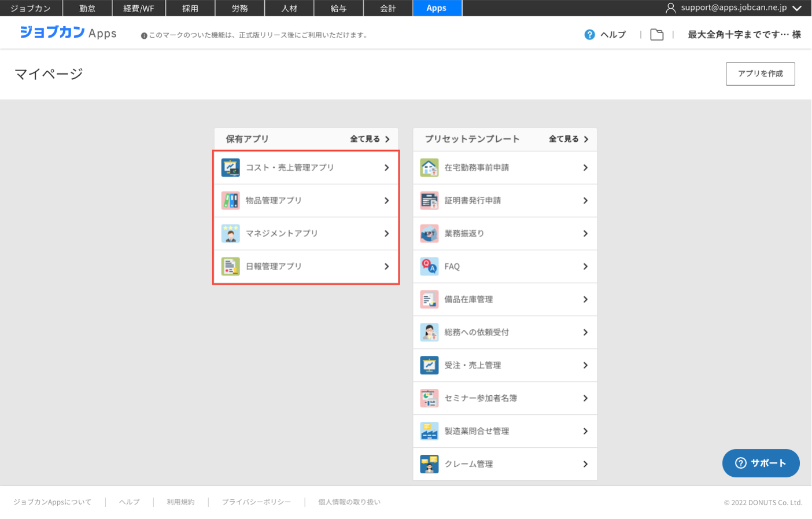Click the 在宅勤務事前申請 house icon
This screenshot has width=812, height=519.
pyautogui.click(x=429, y=168)
